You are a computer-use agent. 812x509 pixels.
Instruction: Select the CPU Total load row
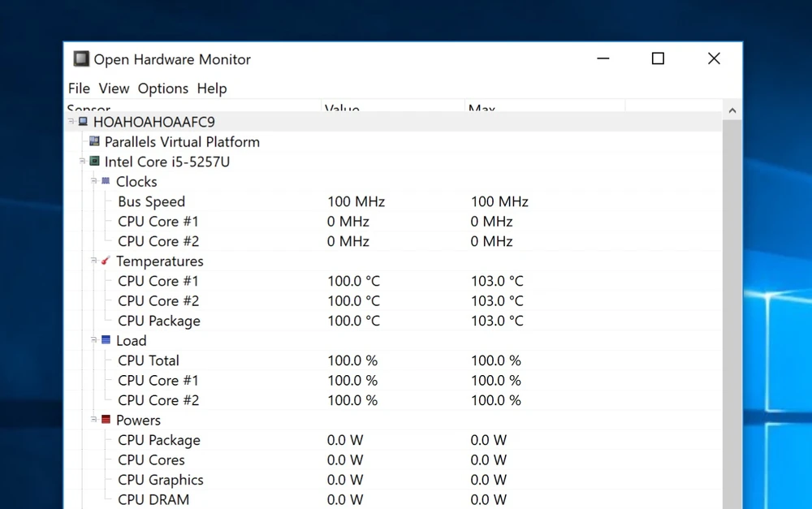coord(149,360)
